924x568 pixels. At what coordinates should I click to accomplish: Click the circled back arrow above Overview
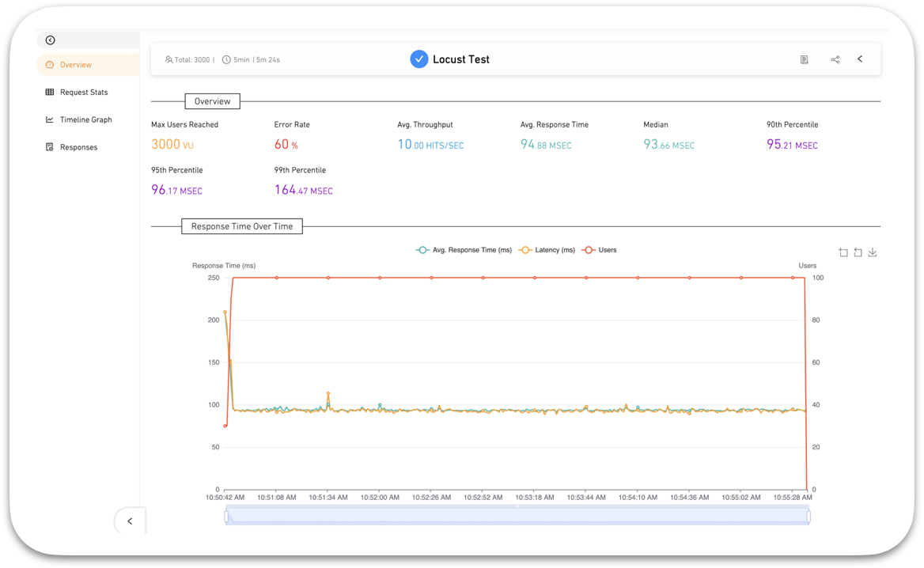tap(50, 40)
